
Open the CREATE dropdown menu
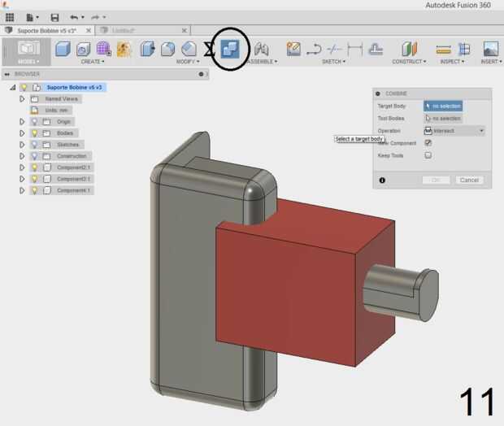point(93,62)
